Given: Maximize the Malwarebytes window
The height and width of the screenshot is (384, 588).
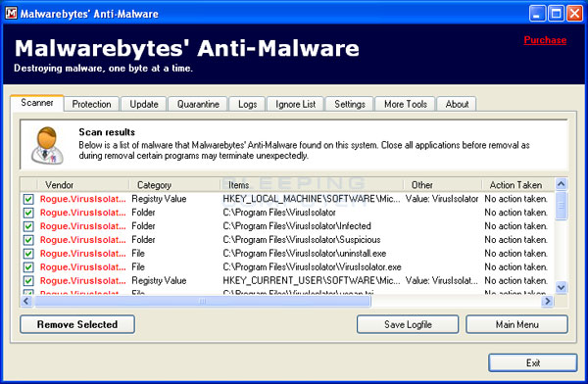Looking at the screenshot, I should [x=556, y=14].
